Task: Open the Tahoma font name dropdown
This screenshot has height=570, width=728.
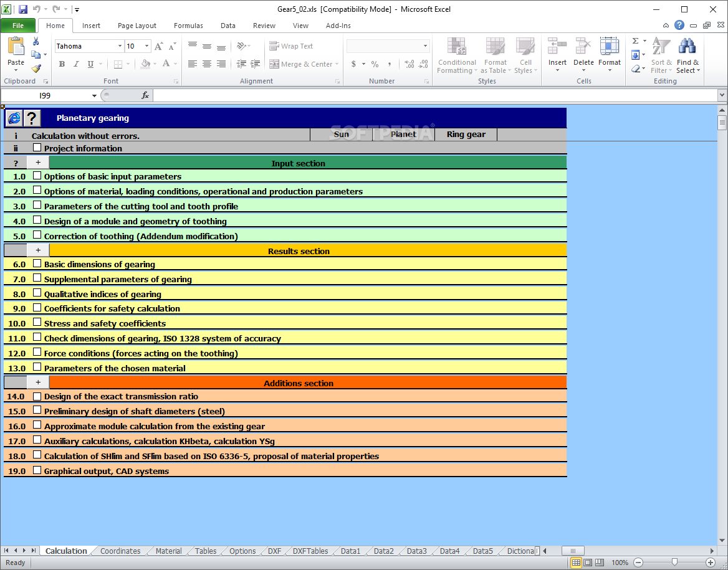Action: click(x=120, y=46)
